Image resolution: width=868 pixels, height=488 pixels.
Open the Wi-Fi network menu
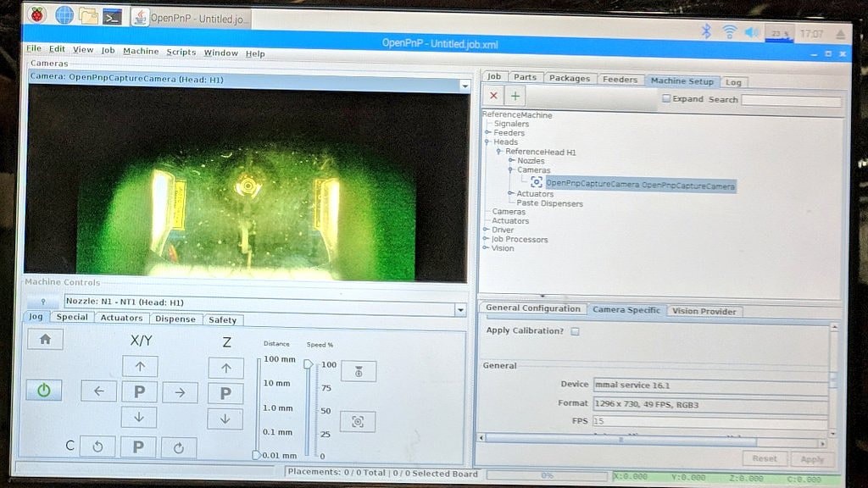click(x=730, y=32)
